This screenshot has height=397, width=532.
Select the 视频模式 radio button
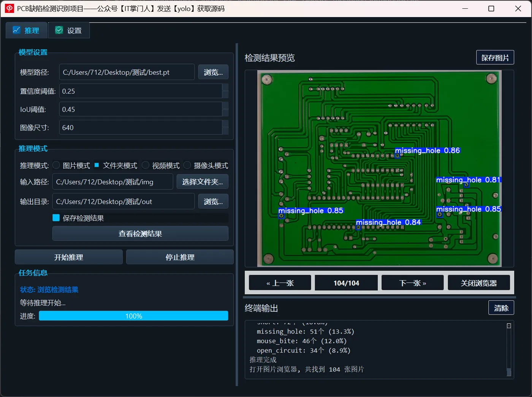[145, 165]
